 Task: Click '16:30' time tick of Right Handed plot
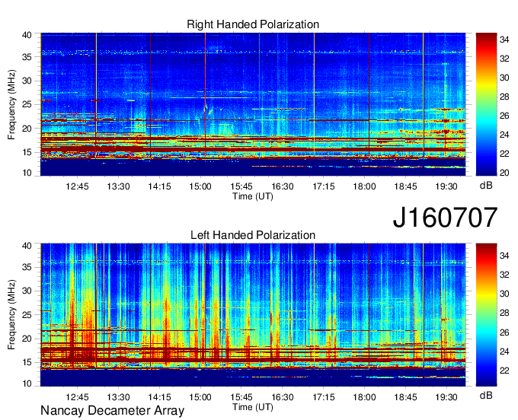click(x=282, y=186)
